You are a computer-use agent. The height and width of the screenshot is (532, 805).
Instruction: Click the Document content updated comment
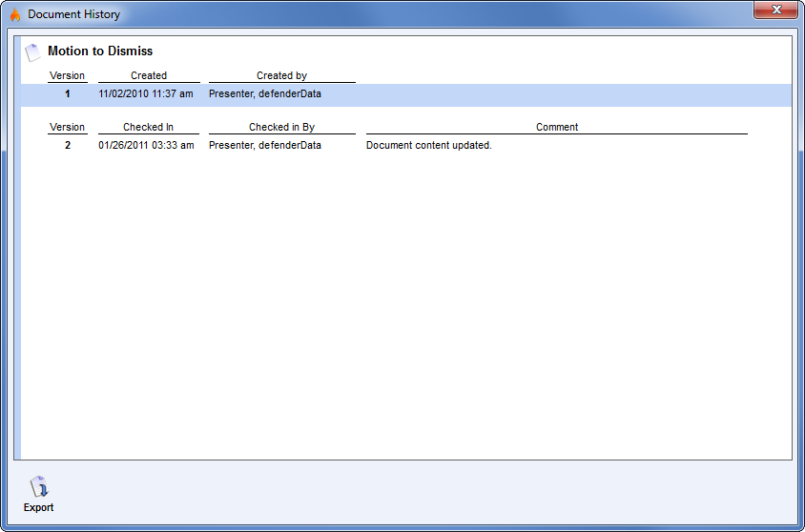429,146
